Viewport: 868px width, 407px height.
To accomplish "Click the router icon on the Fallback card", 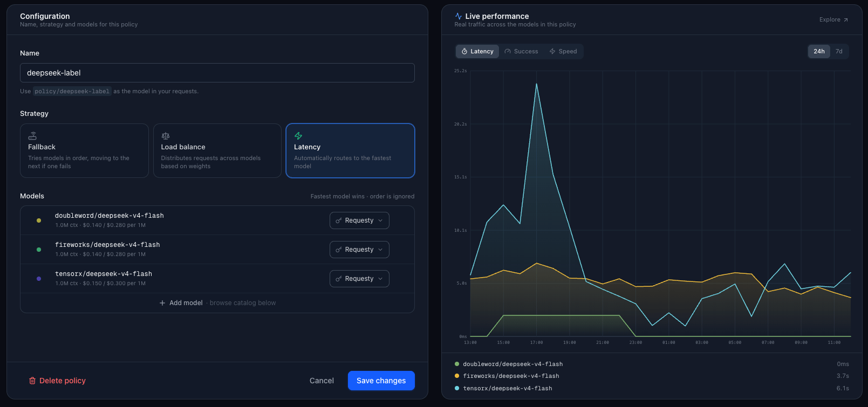I will point(32,136).
